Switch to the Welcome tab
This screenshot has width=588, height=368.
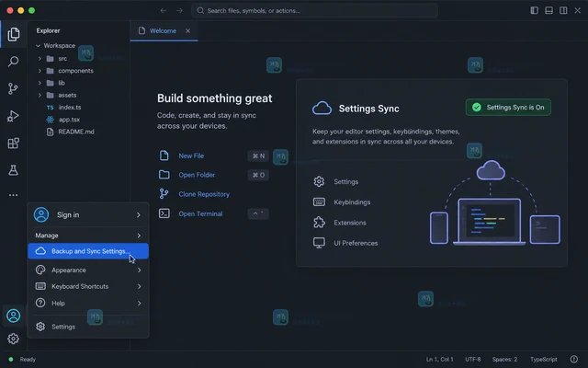[164, 30]
